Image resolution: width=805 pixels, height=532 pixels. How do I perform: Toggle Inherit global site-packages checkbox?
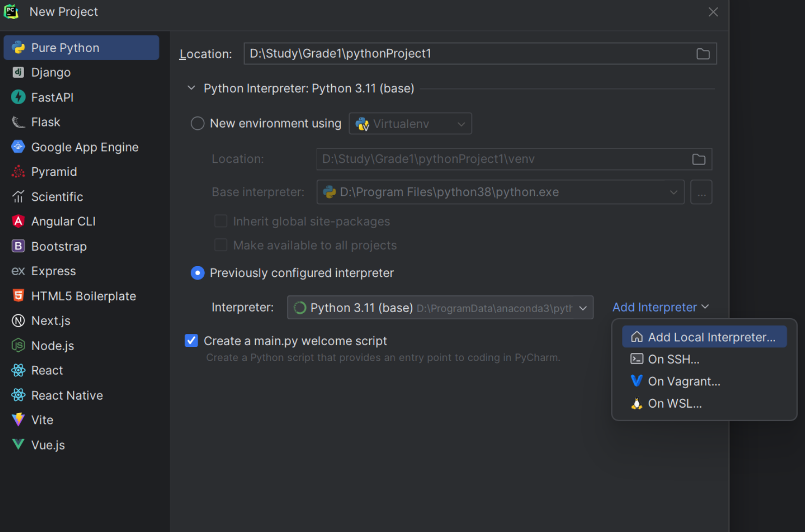[221, 221]
